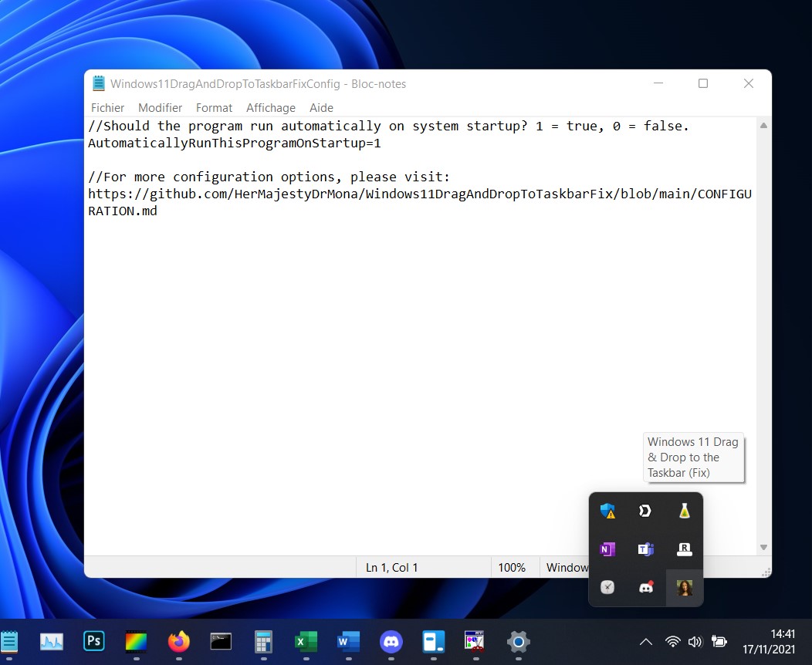Open OneNote from the tray overflow
The height and width of the screenshot is (665, 812).
[607, 549]
